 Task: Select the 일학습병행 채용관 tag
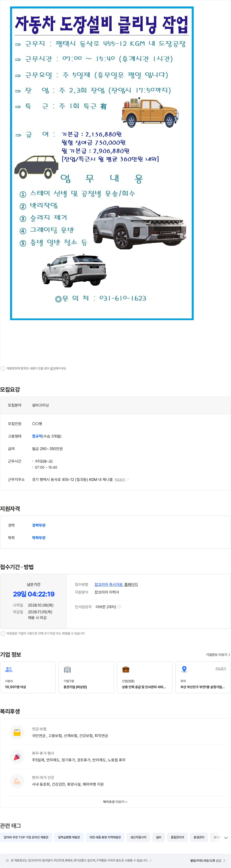[69, 837]
